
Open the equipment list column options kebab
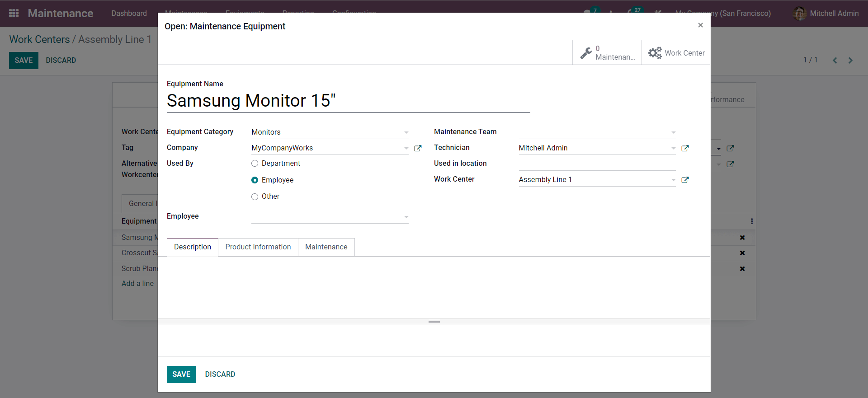751,221
